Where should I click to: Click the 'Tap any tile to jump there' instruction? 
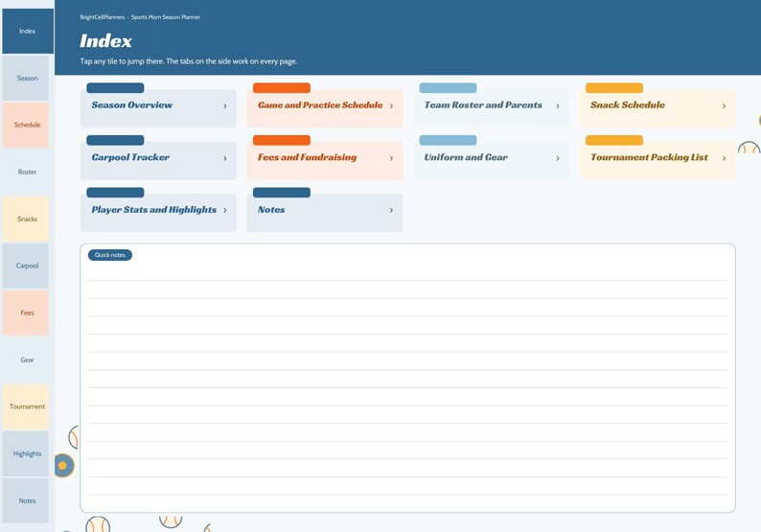point(188,61)
